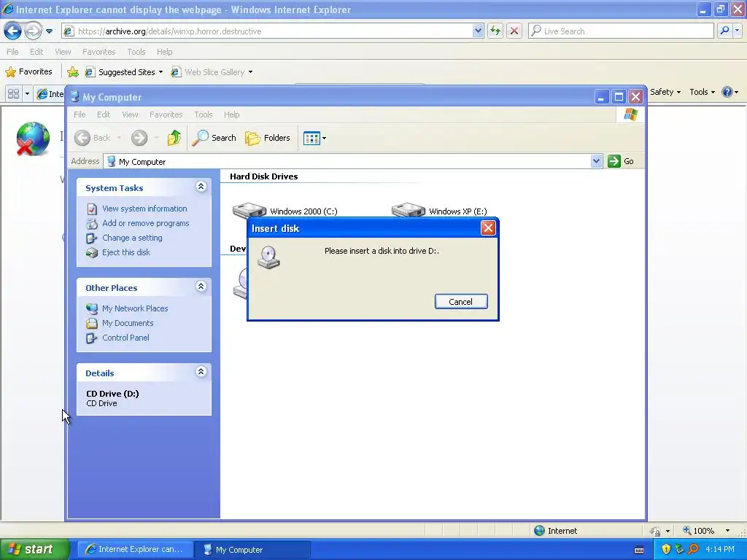Collapse the System Tasks panel
The width and height of the screenshot is (747, 560).
coord(201,187)
